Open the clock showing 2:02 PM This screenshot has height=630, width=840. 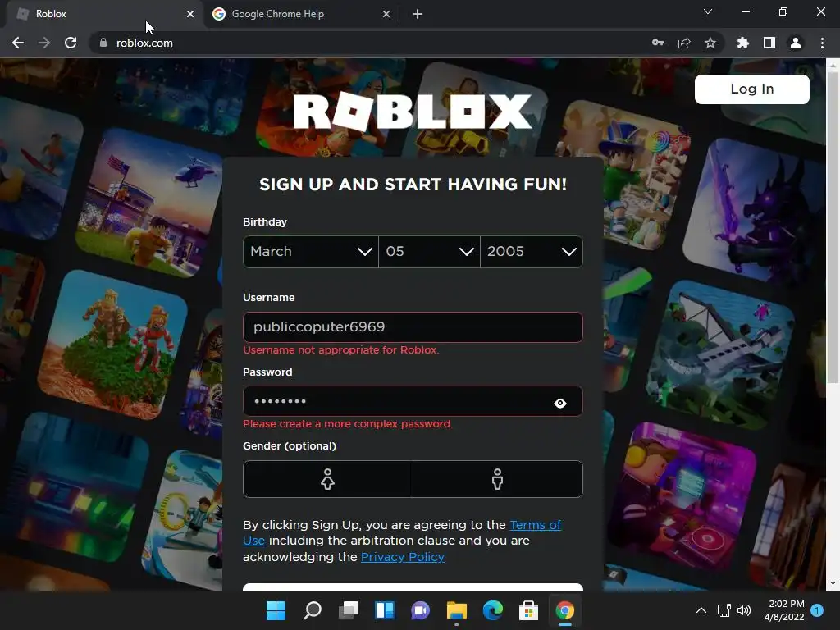pyautogui.click(x=784, y=610)
